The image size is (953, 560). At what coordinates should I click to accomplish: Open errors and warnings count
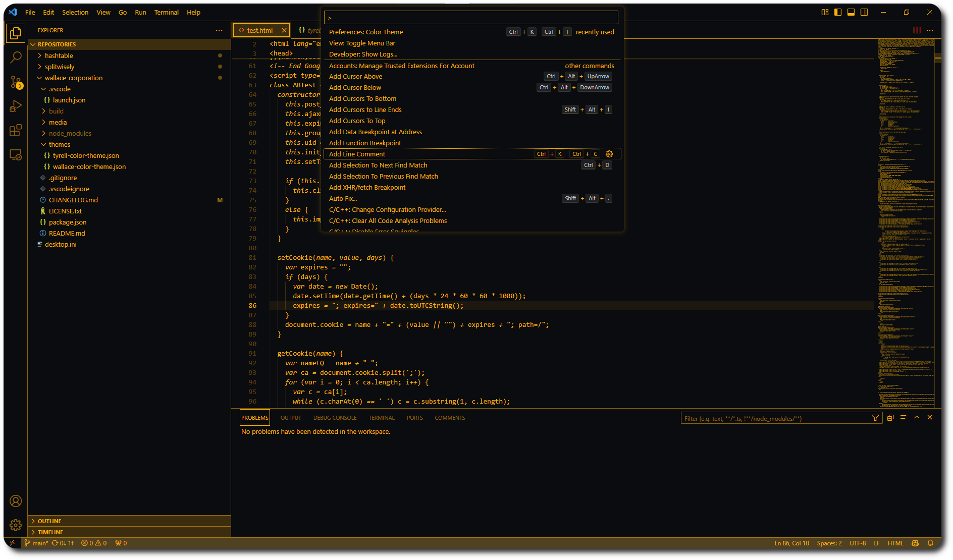94,543
